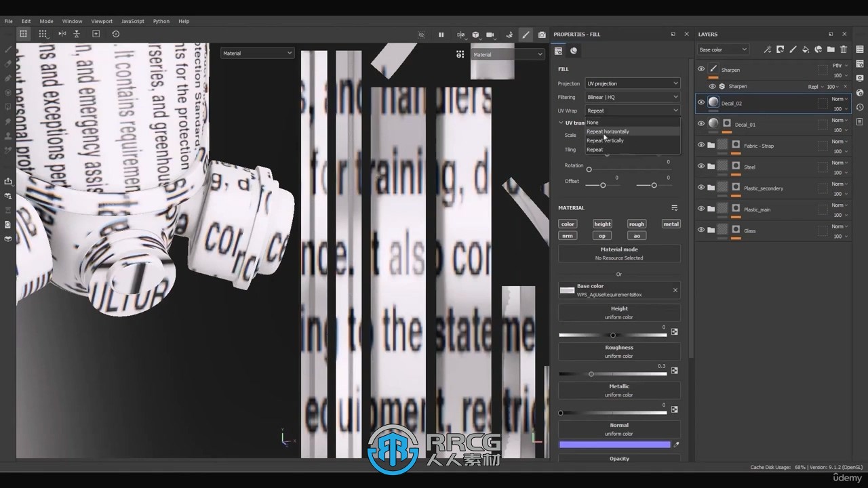Add smart material via sphere icon
Viewport: 868px width, 488px height.
(x=818, y=49)
